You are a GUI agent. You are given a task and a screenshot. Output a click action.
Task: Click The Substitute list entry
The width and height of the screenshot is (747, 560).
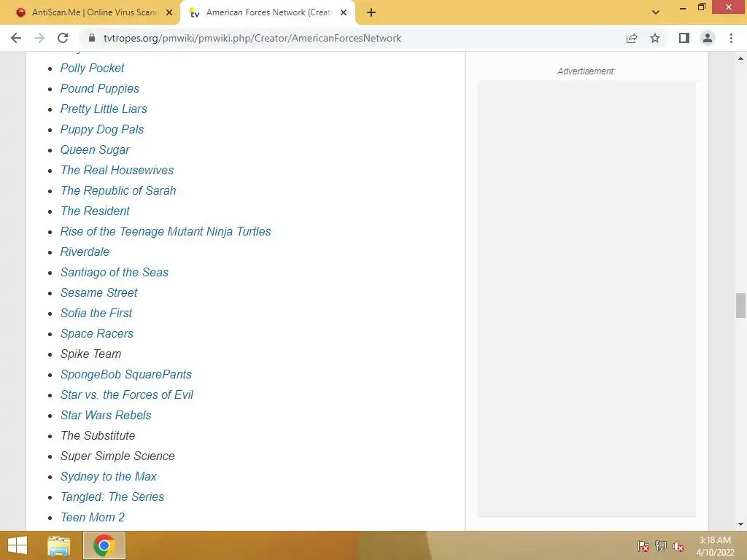(x=98, y=436)
